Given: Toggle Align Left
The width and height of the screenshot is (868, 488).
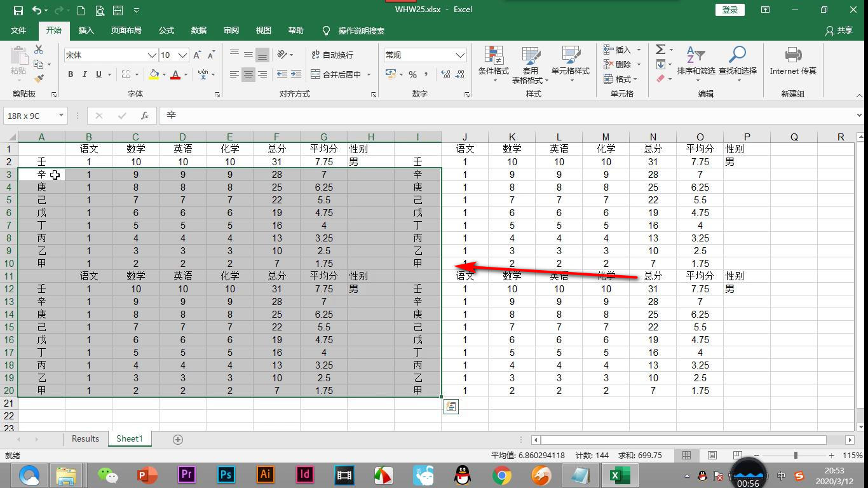Looking at the screenshot, I should click(234, 74).
